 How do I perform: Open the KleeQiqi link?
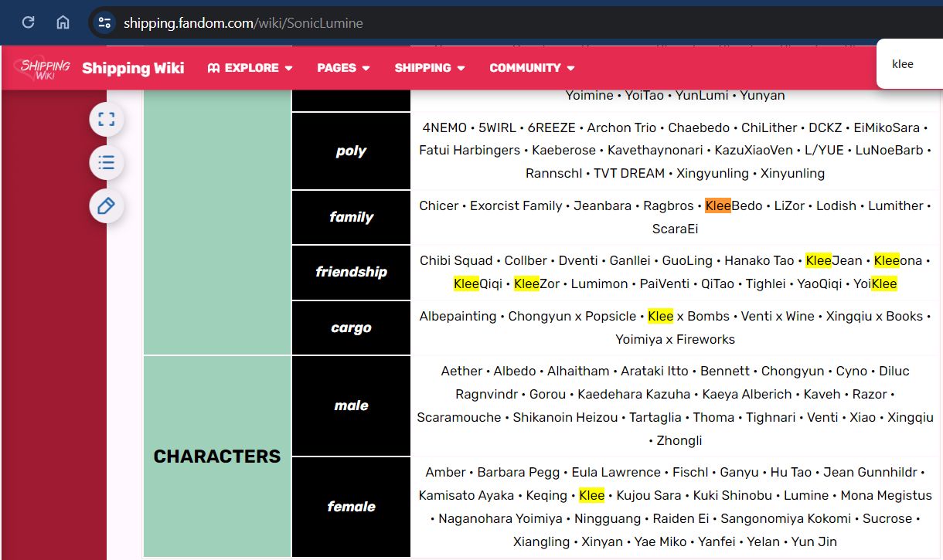(x=478, y=283)
